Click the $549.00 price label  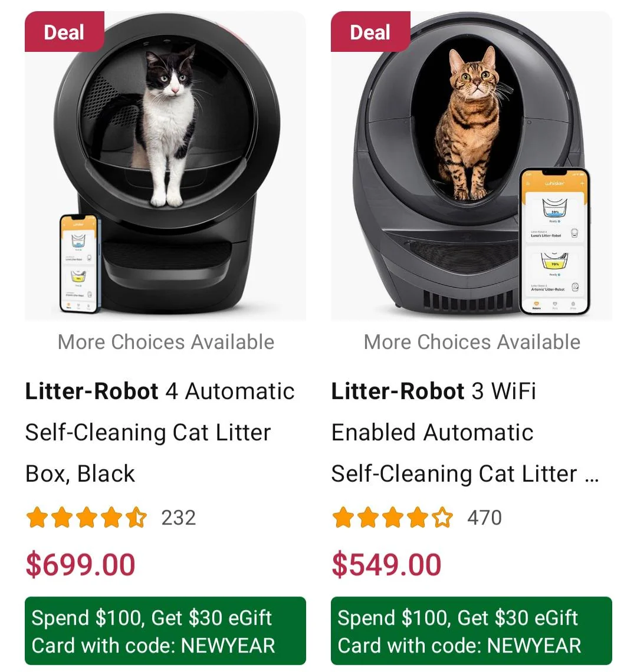pyautogui.click(x=386, y=564)
